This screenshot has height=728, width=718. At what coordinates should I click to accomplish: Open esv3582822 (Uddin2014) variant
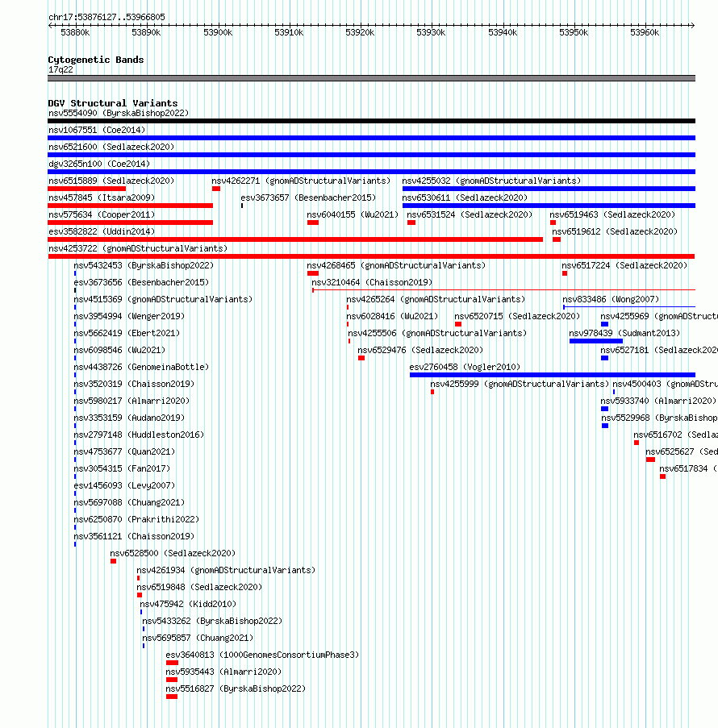[x=102, y=231]
